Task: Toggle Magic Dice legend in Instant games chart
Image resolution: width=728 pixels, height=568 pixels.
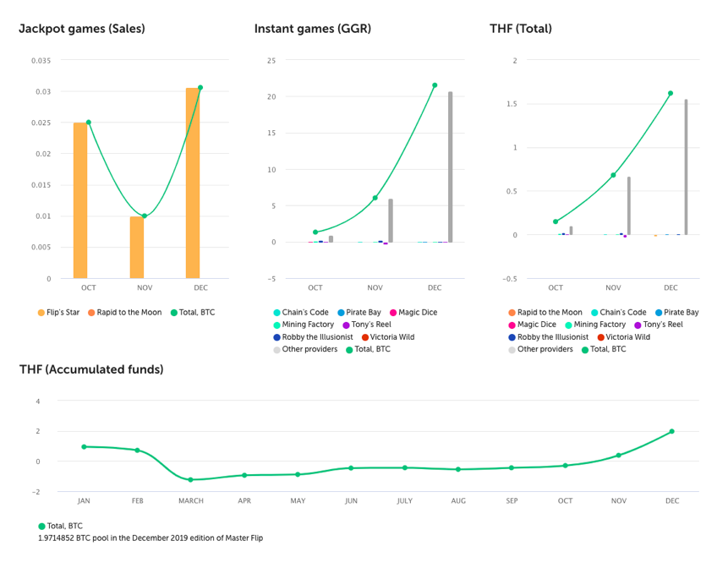Action: (413, 312)
